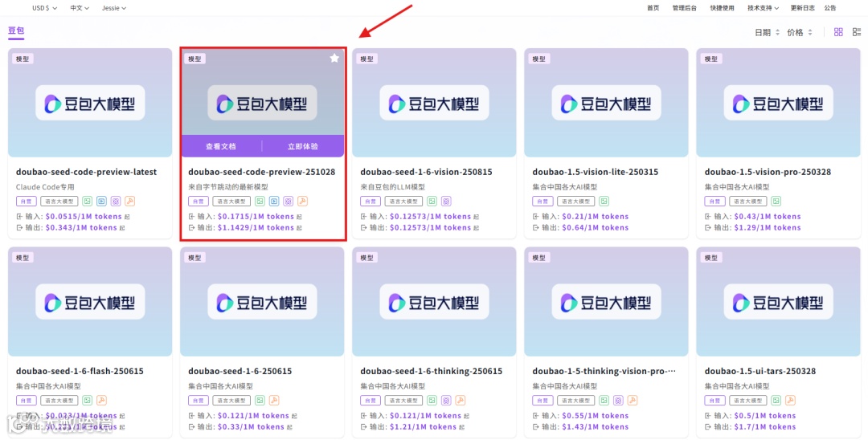Image resolution: width=868 pixels, height=440 pixels.
Task: Click the green image icon on doubao-seed-code-preview-latest
Action: point(88,202)
